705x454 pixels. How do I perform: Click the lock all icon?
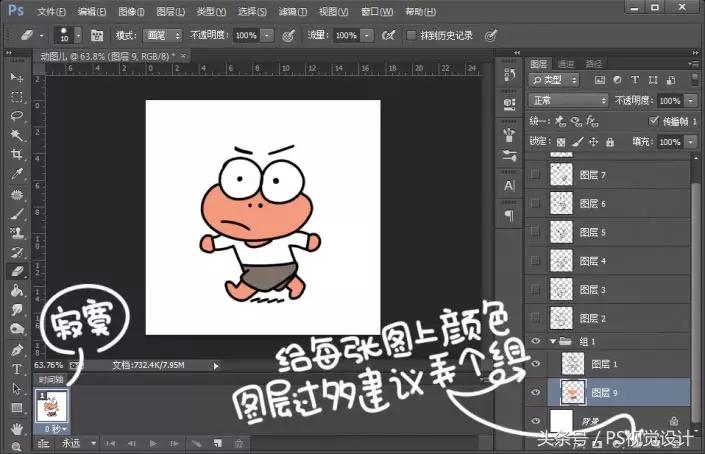coord(610,142)
